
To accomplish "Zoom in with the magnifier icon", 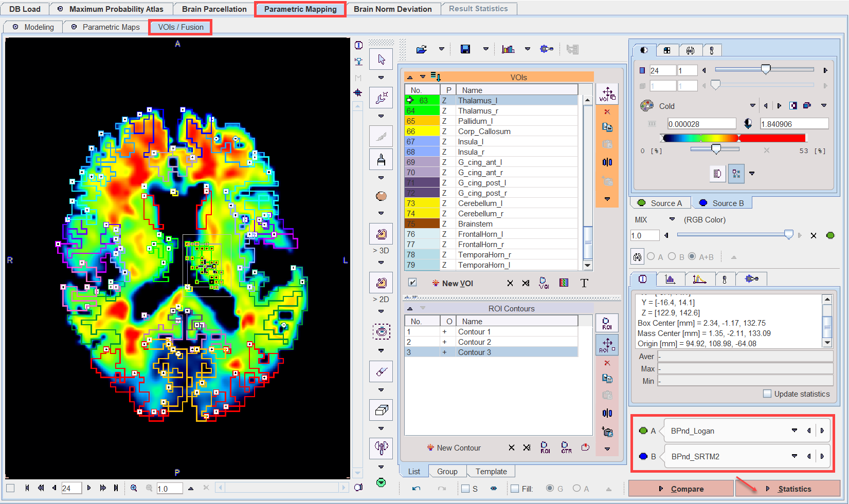I will click(134, 488).
